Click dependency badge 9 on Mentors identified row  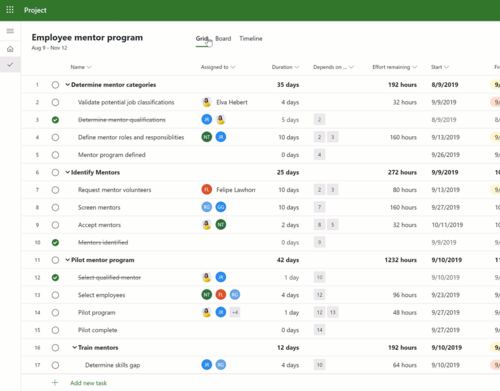pyautogui.click(x=319, y=242)
